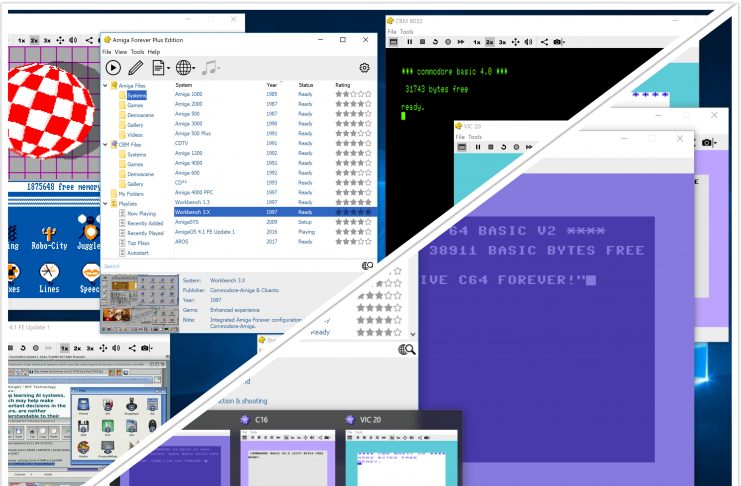Open the Help menu in Amiga Forever
This screenshot has height=486, width=741.
[154, 52]
